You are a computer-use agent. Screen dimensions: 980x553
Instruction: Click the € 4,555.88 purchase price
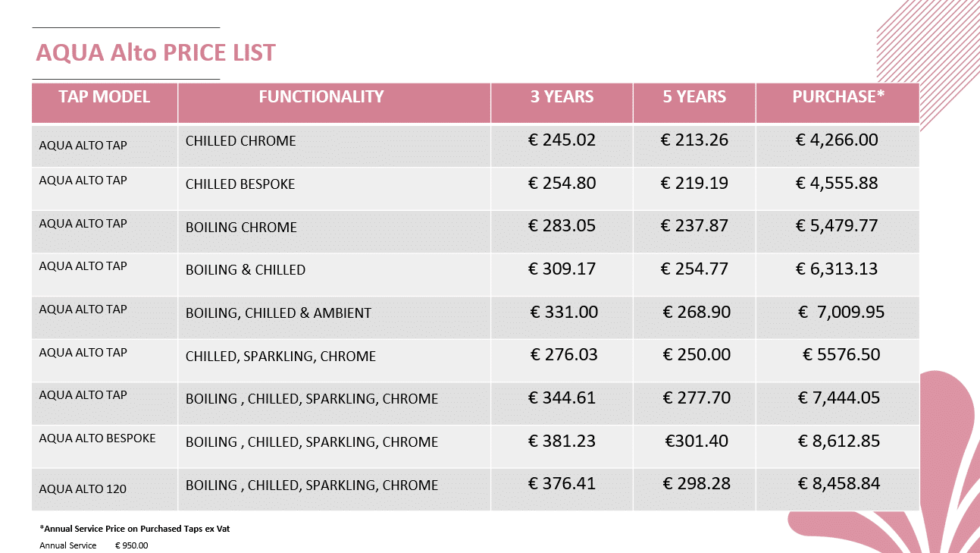(x=837, y=183)
